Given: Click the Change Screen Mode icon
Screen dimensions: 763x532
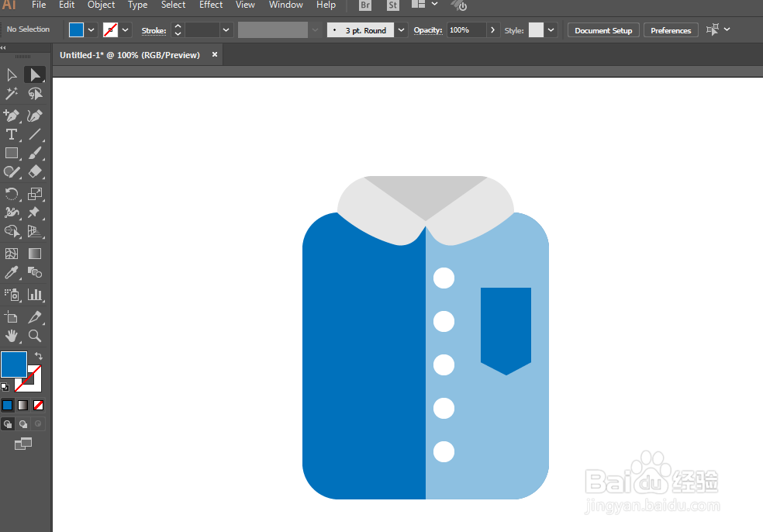Looking at the screenshot, I should pyautogui.click(x=22, y=444).
